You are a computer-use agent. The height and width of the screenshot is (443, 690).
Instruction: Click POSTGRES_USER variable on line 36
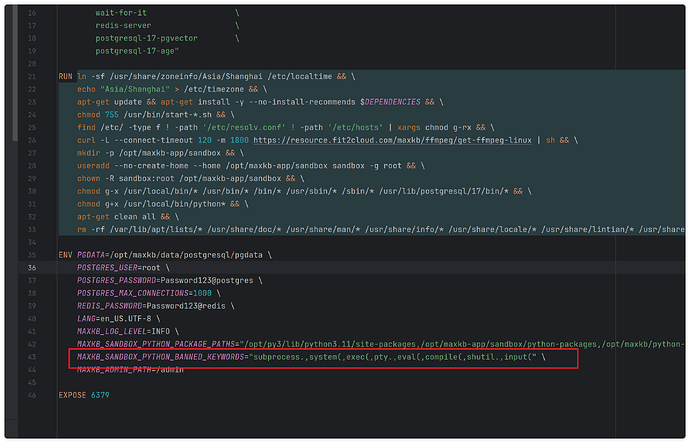pyautogui.click(x=107, y=267)
